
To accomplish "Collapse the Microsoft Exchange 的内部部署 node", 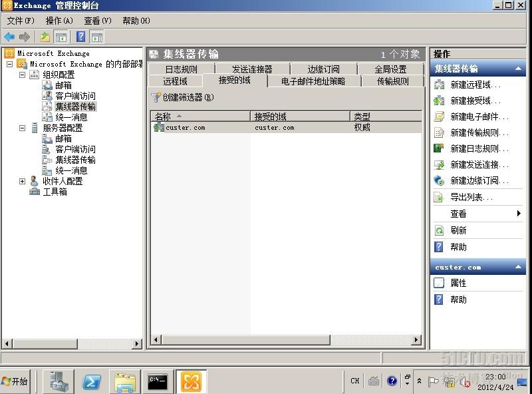I will [x=10, y=64].
